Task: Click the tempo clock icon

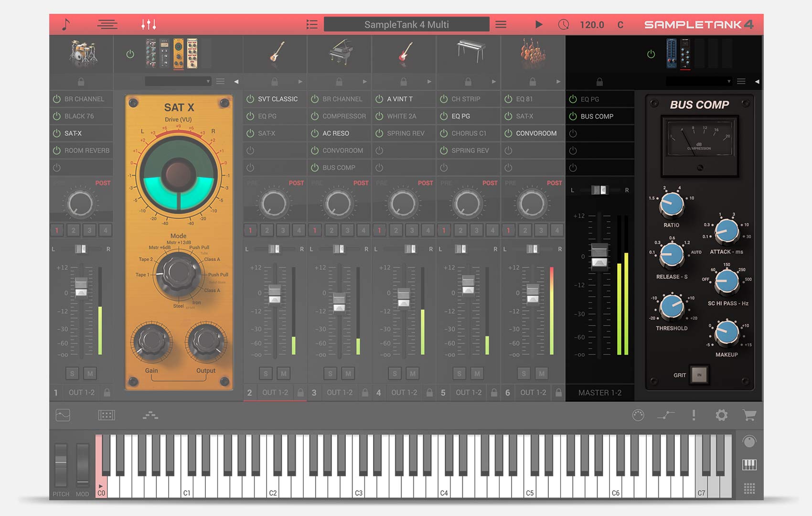Action: tap(564, 24)
